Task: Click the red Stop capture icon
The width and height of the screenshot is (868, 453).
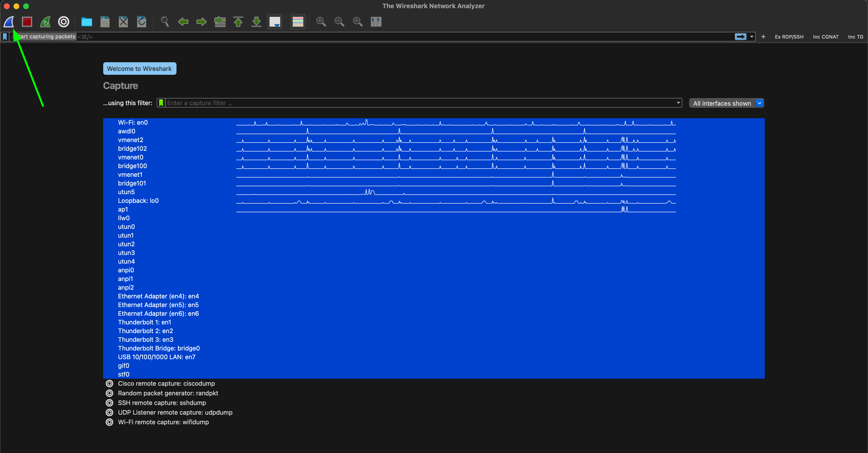Action: point(27,22)
